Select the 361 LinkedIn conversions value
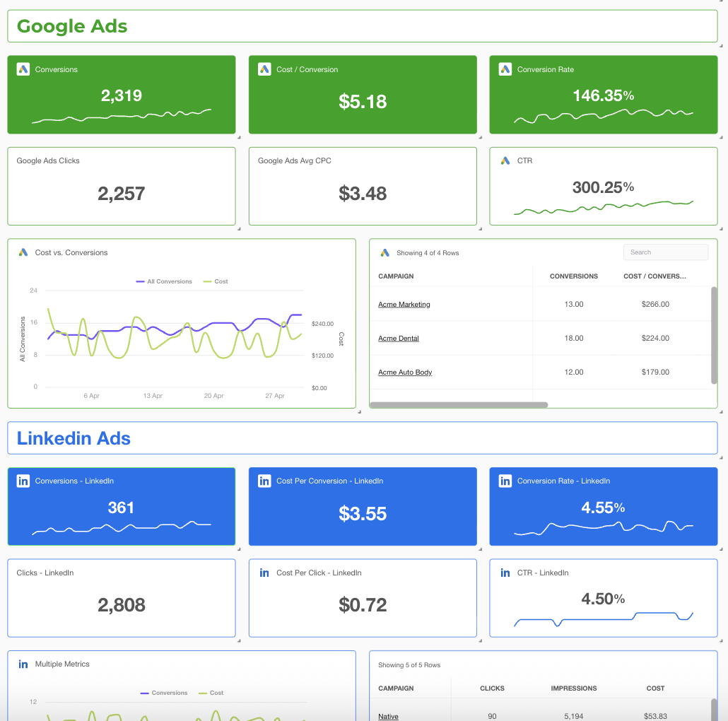Image resolution: width=728 pixels, height=721 pixels. click(121, 508)
